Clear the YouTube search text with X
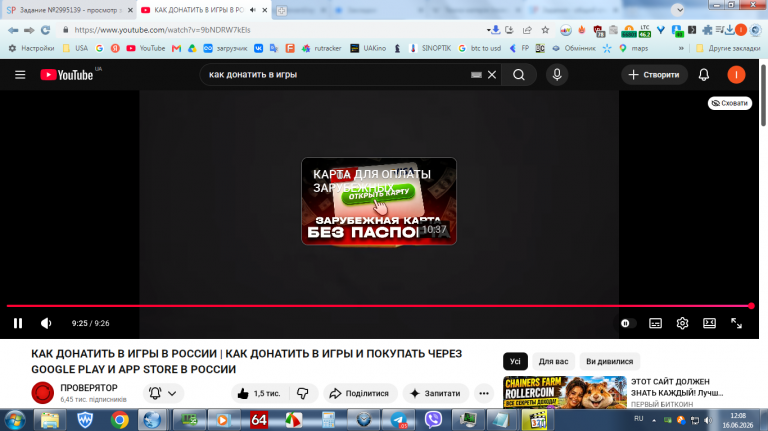The width and height of the screenshot is (768, 431). click(492, 75)
